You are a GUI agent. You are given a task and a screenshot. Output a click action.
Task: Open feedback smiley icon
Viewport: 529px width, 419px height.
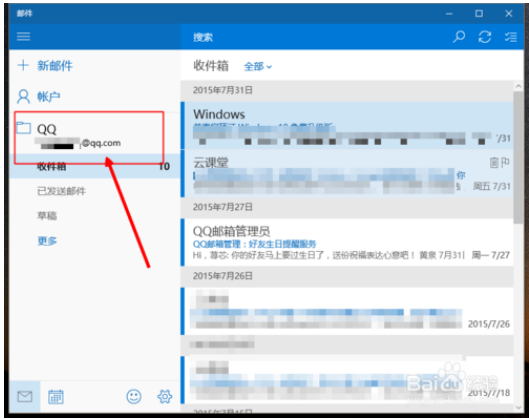134,397
